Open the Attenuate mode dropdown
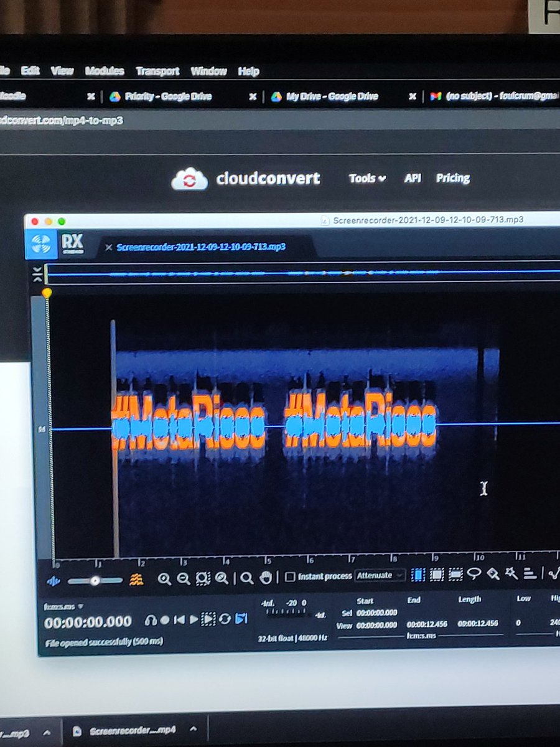 (380, 576)
